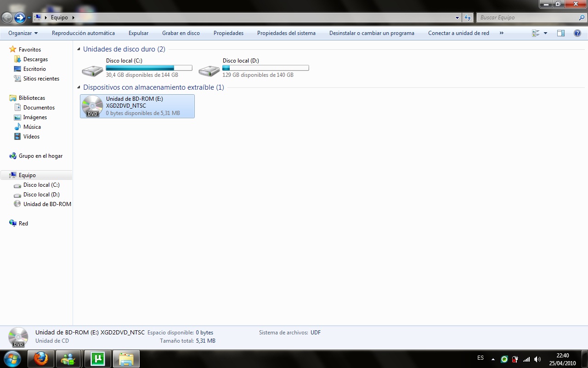Select Equipo in the navigation pane
Image resolution: width=588 pixels, height=368 pixels.
click(37, 175)
